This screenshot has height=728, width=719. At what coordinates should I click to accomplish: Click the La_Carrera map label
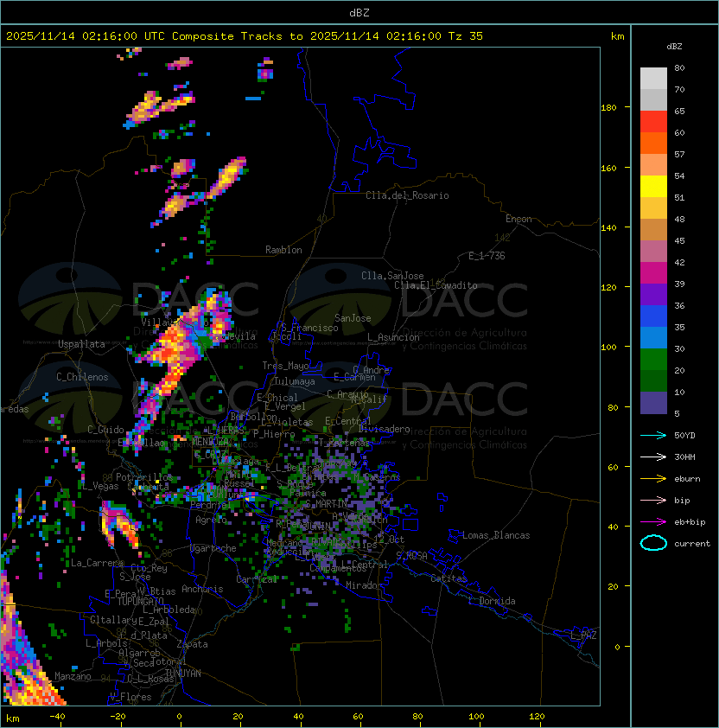click(97, 563)
